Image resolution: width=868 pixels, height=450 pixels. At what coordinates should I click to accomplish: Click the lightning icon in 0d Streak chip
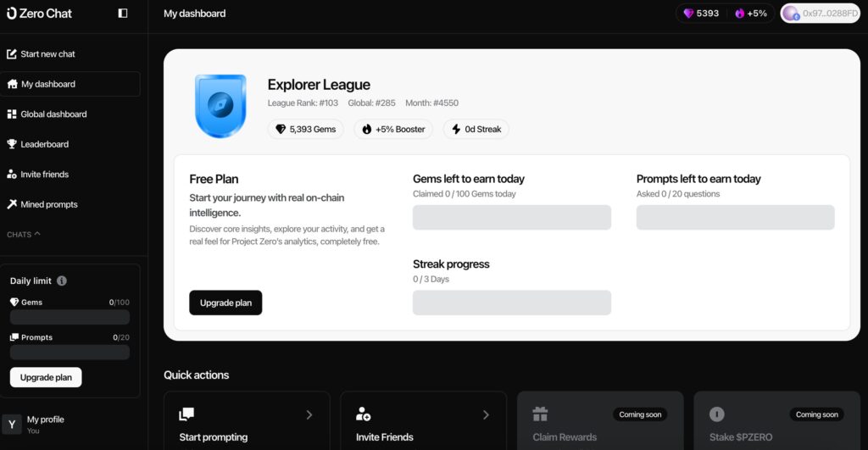(x=456, y=129)
